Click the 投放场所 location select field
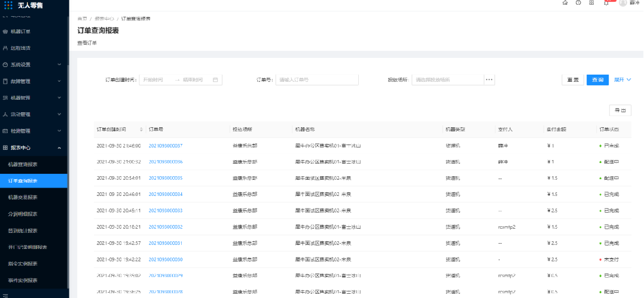644x298 pixels. tap(448, 79)
